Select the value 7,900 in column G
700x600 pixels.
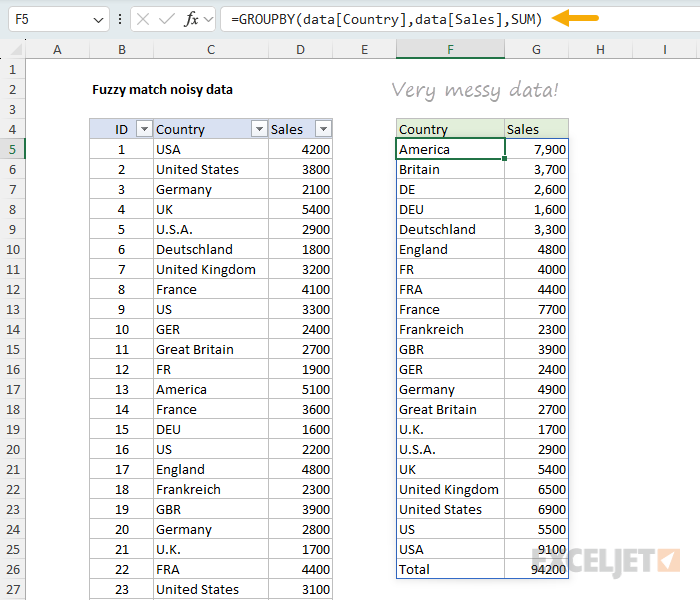click(537, 150)
